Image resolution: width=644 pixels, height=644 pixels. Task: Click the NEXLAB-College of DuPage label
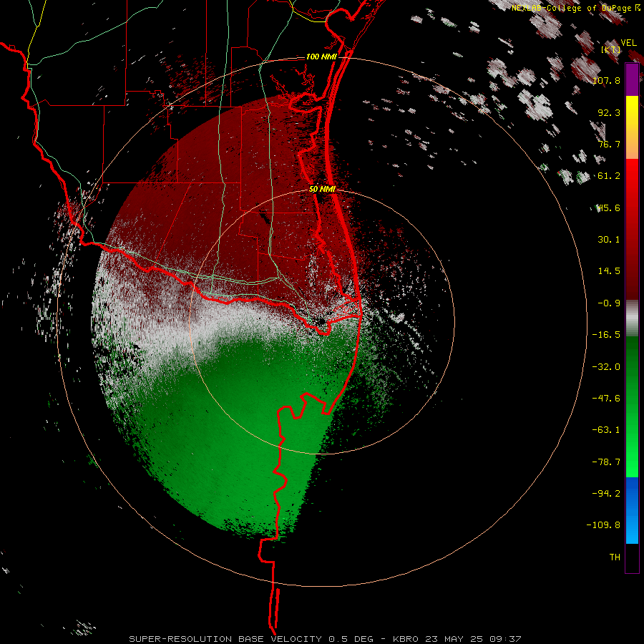[575, 8]
